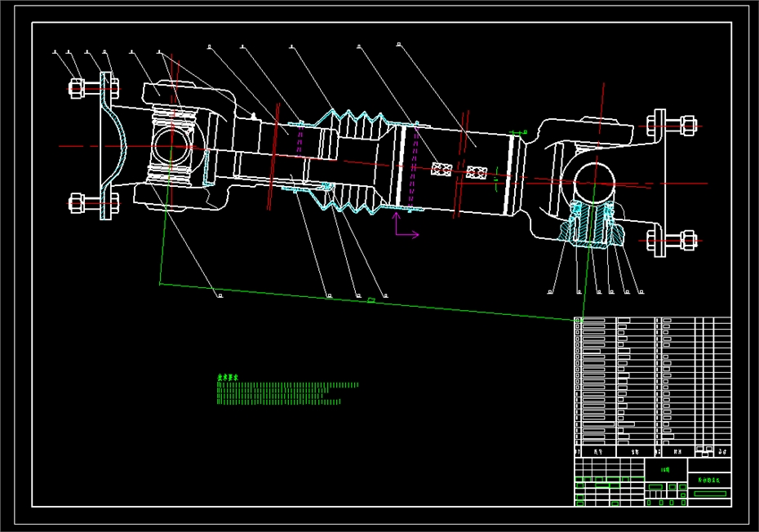Viewport: 759px width, 532px height.
Task: Select the lower-left flange bolt nut
Action: (x=77, y=203)
